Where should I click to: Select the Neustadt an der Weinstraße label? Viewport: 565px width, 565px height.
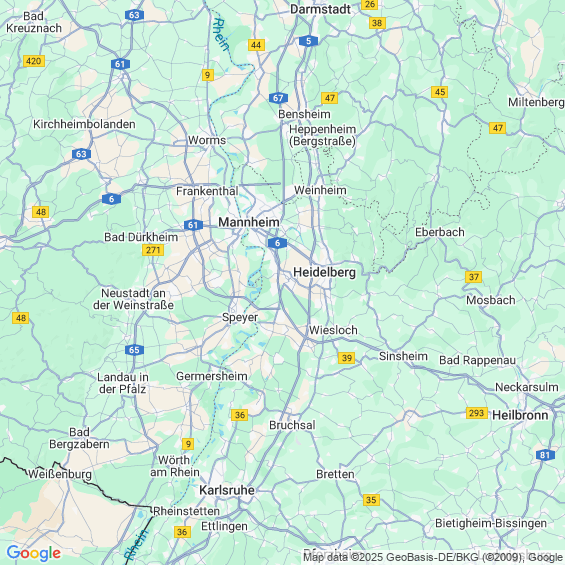(x=133, y=299)
